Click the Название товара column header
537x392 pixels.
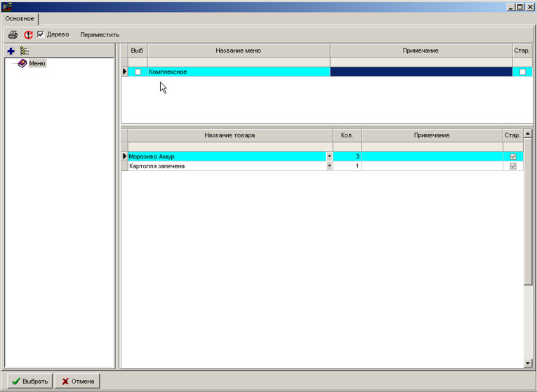coord(230,135)
